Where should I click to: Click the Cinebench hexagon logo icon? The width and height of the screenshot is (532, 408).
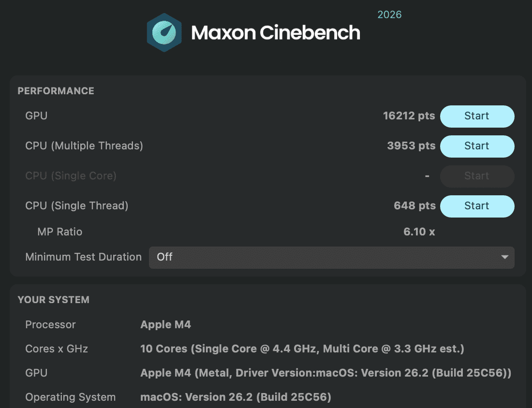click(x=164, y=32)
